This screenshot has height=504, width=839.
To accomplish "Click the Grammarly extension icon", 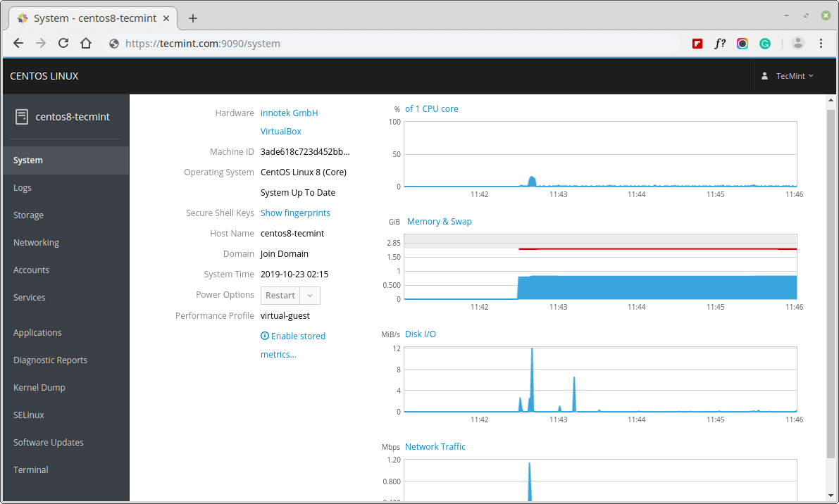I will pos(765,44).
